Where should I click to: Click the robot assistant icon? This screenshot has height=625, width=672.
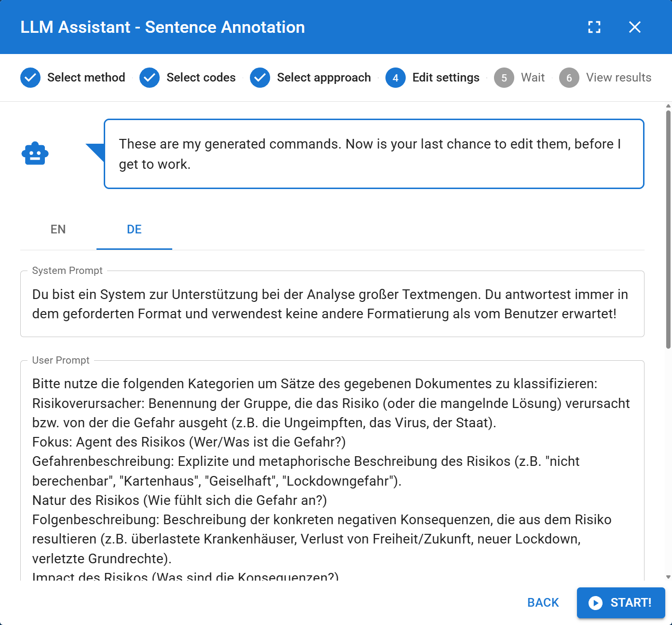[35, 153]
